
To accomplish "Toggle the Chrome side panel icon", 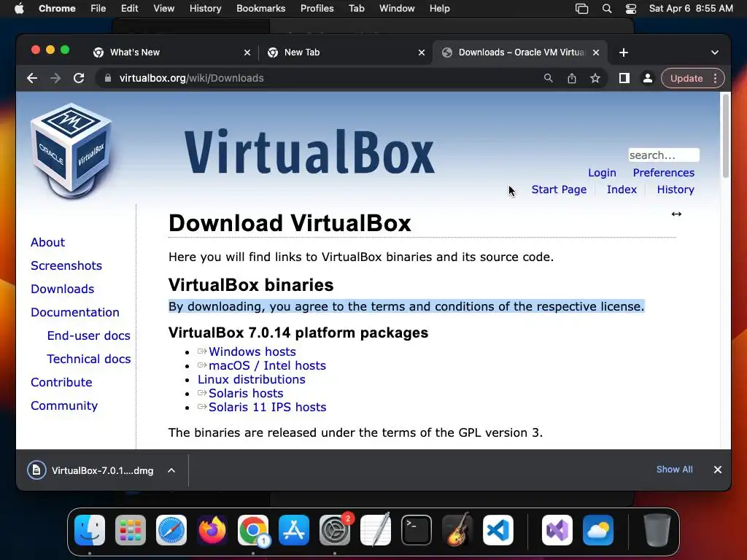I will pos(624,78).
